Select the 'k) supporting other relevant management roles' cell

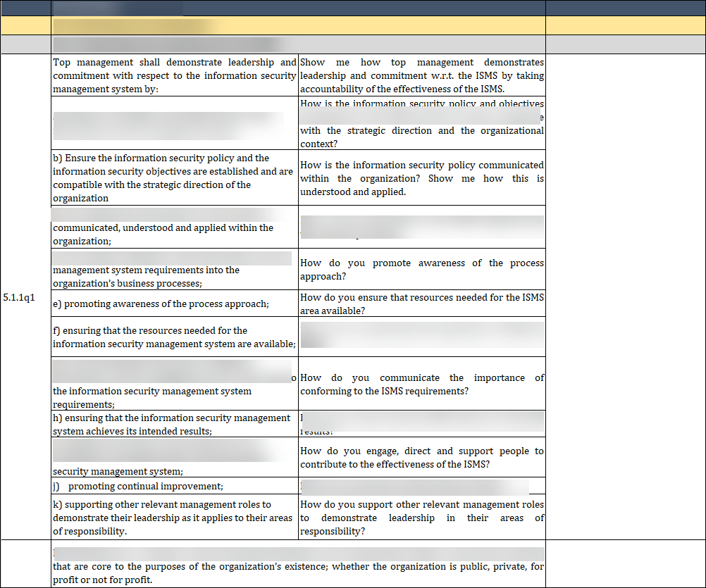click(174, 518)
